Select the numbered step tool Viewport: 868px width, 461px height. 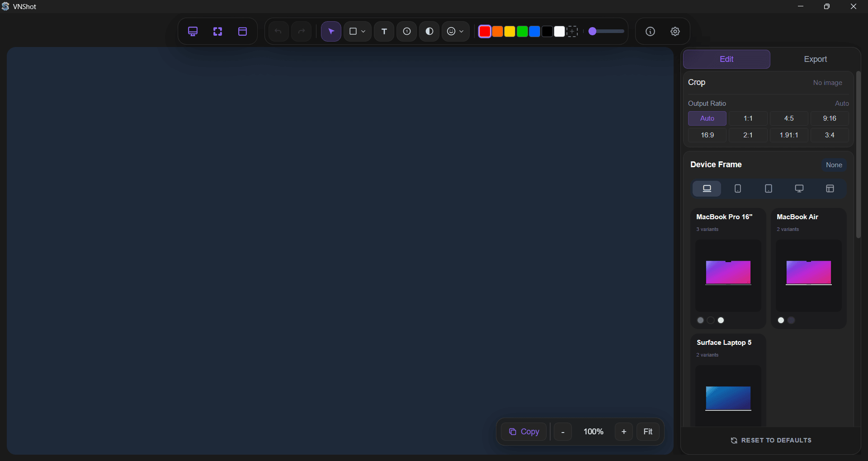(406, 31)
